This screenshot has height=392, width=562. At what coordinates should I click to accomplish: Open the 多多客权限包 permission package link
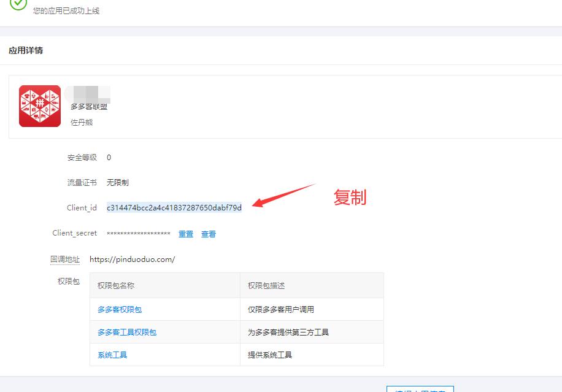(120, 310)
